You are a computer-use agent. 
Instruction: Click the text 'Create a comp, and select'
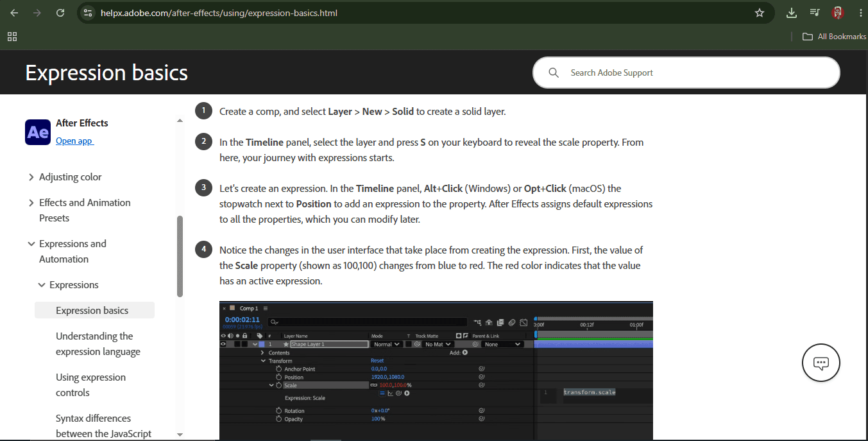273,112
